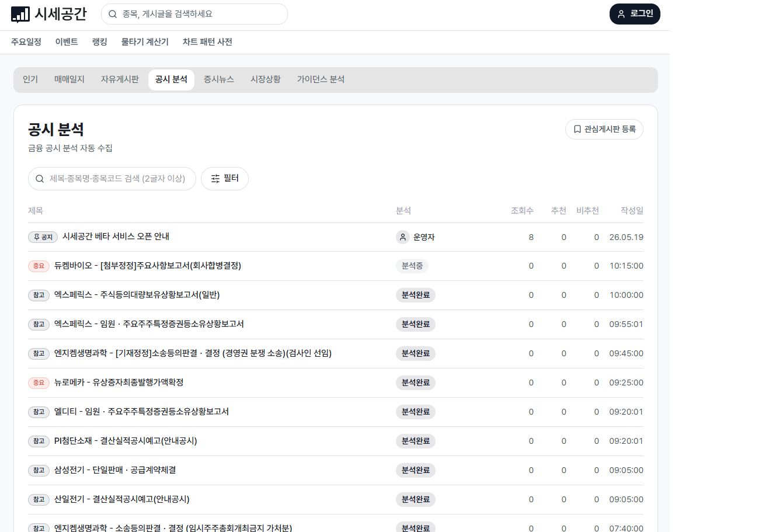The width and height of the screenshot is (769, 532).
Task: Click the 10:15:00 time cell
Action: pos(627,266)
